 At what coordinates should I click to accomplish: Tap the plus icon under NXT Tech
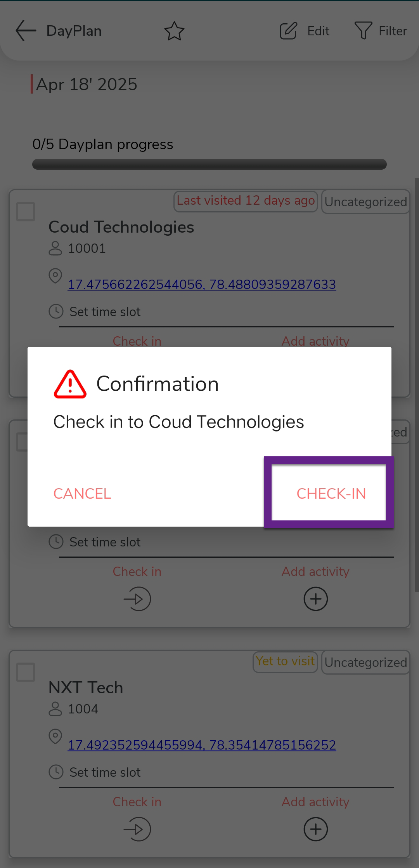(315, 829)
